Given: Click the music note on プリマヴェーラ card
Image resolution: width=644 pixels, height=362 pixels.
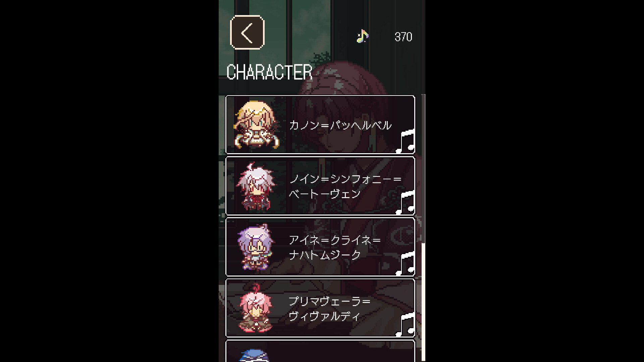Looking at the screenshot, I should 406,324.
